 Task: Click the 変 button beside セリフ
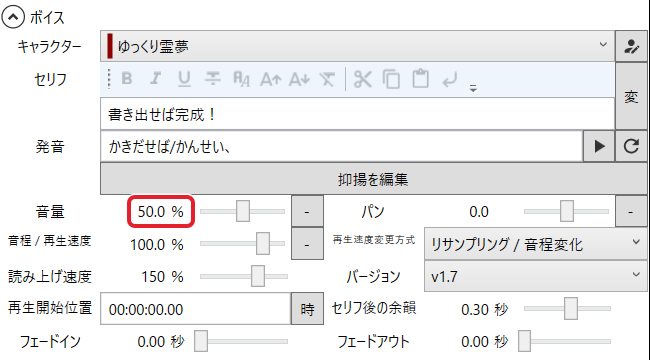click(631, 97)
